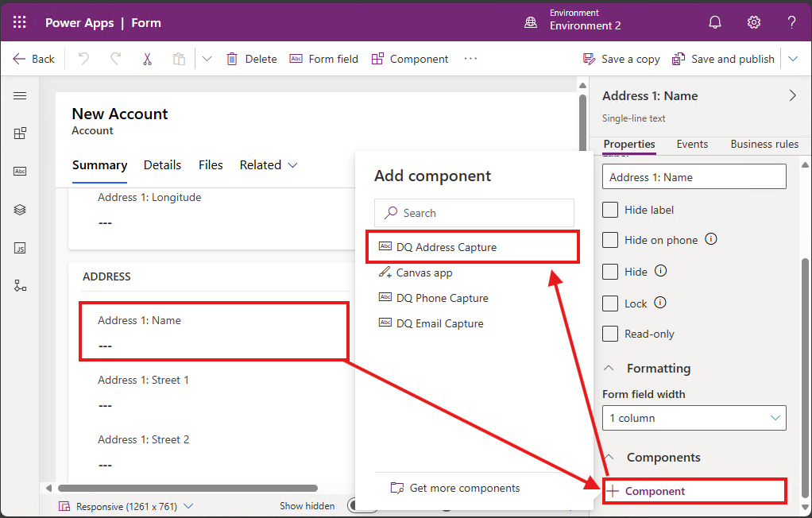Expand the left navigation hamburger menu
812x518 pixels.
point(20,96)
